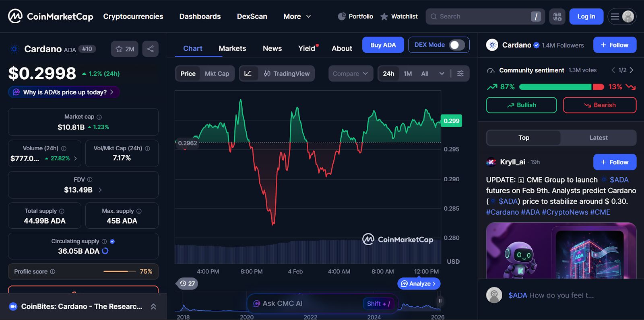The width and height of the screenshot is (644, 320).
Task: Select the 1M time range
Action: (408, 74)
